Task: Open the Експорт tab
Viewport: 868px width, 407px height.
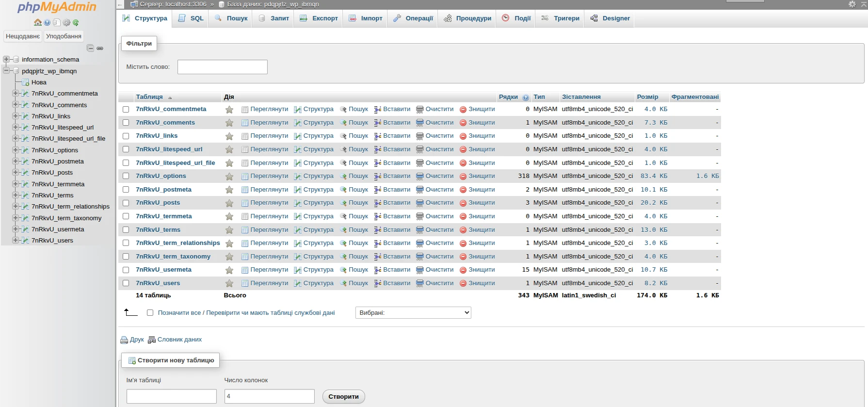Action: click(319, 18)
